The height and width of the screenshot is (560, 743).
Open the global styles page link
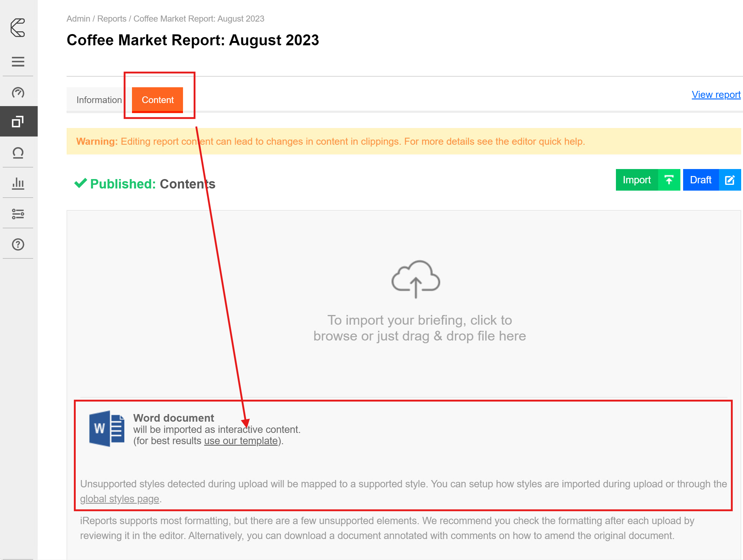[x=119, y=499]
